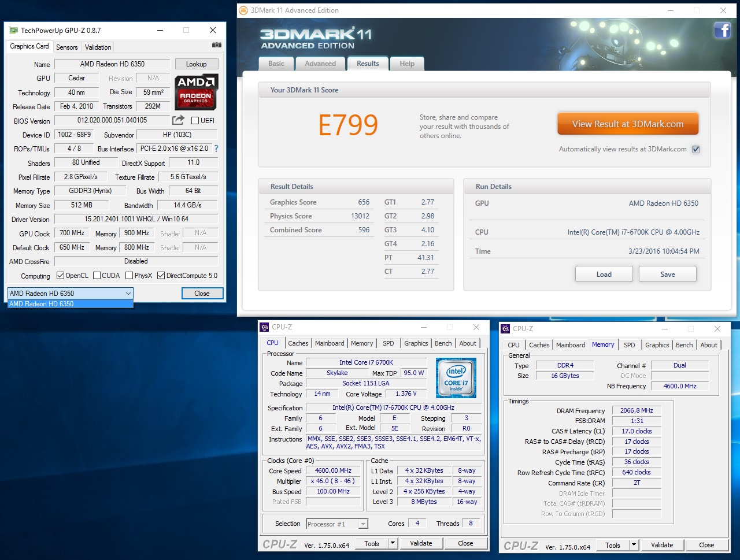Open Tools dropdown arrow in CPU-Z Memory window
The height and width of the screenshot is (560, 740).
[634, 545]
